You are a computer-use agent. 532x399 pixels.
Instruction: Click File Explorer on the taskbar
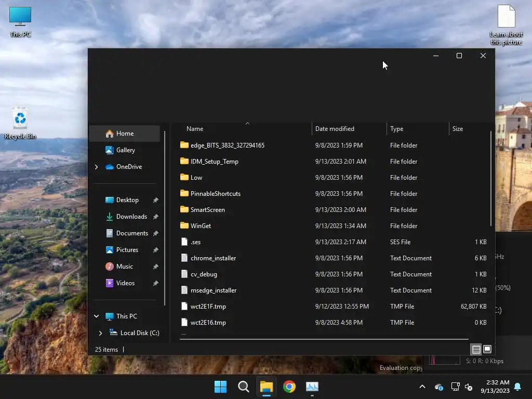click(x=267, y=387)
